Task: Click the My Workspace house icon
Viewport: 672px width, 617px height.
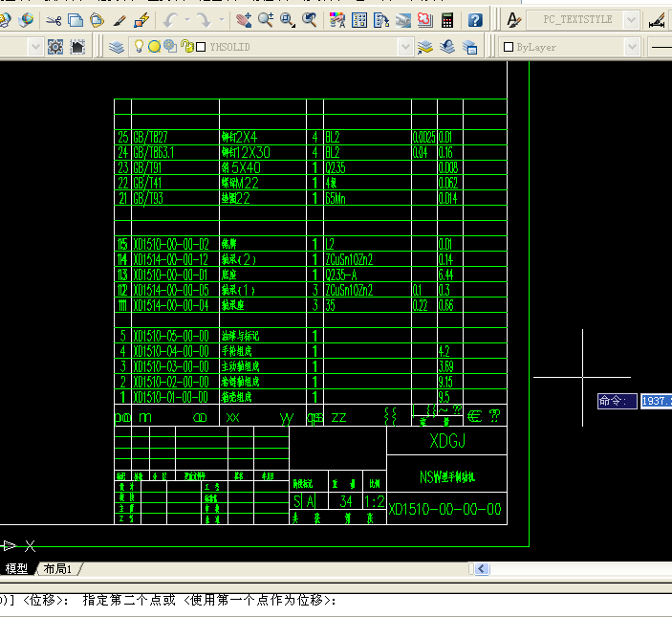Action: coord(77,47)
